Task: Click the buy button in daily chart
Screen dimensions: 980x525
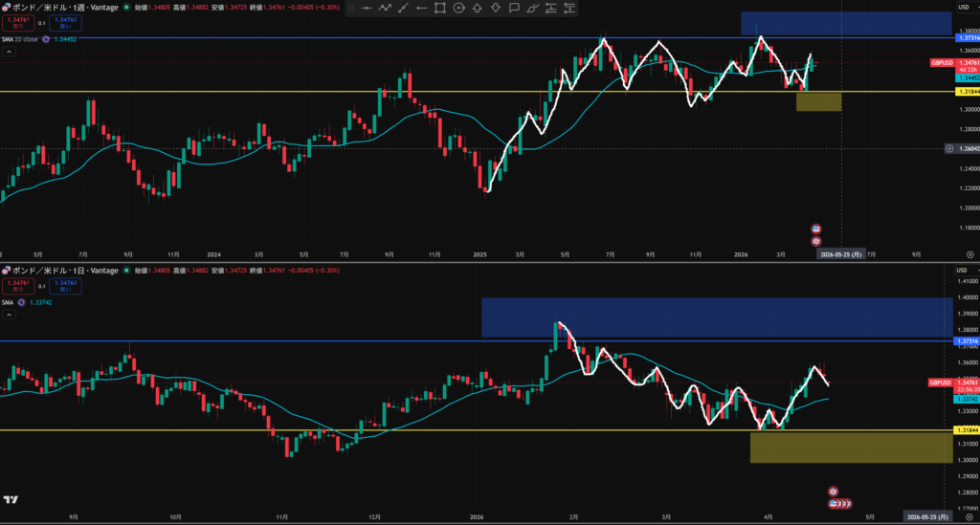Action: [66, 286]
